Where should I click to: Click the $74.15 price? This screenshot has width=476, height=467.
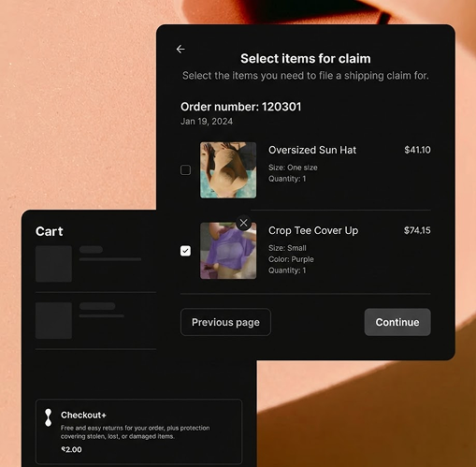coord(417,230)
